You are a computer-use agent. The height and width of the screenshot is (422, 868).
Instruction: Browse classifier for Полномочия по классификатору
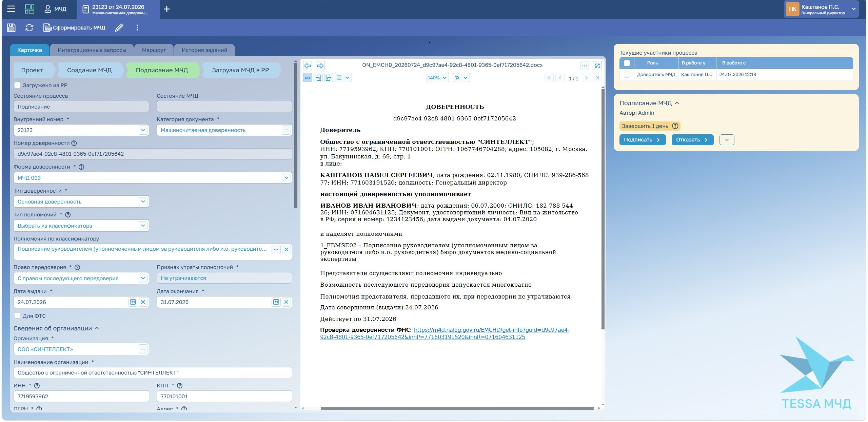276,249
